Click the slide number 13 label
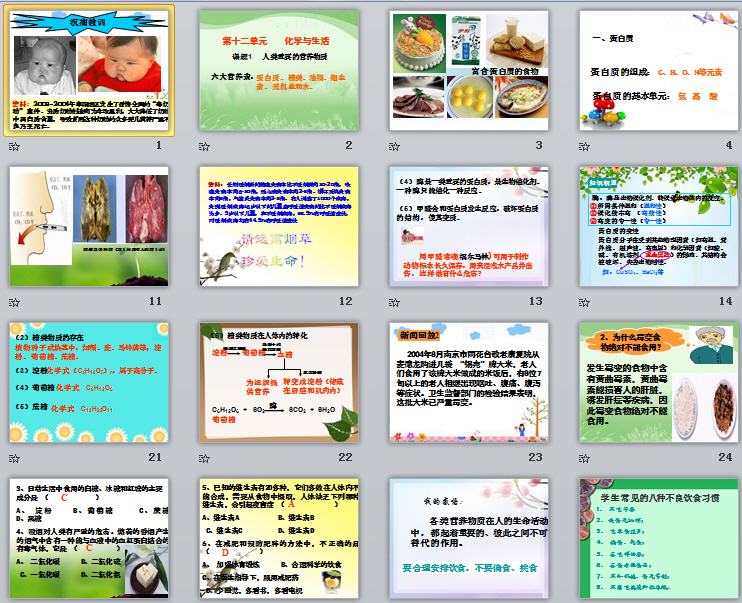This screenshot has height=603, width=742. [535, 301]
